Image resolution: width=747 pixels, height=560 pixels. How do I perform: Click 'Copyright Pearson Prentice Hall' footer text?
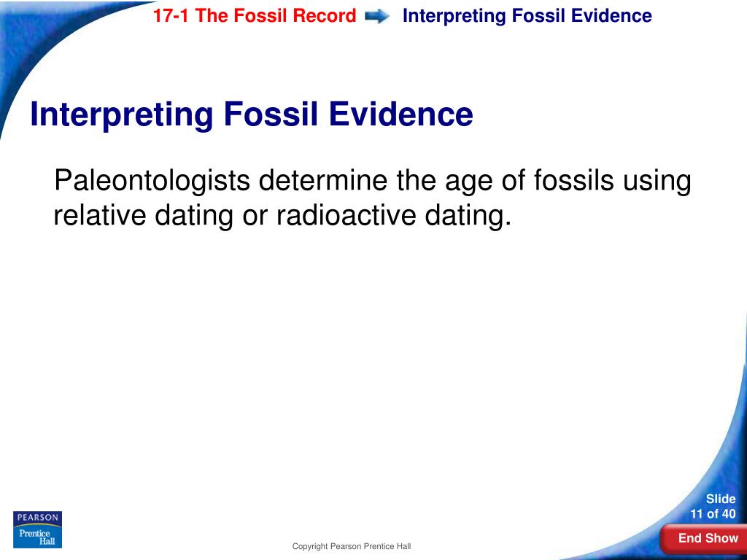[x=352, y=547]
